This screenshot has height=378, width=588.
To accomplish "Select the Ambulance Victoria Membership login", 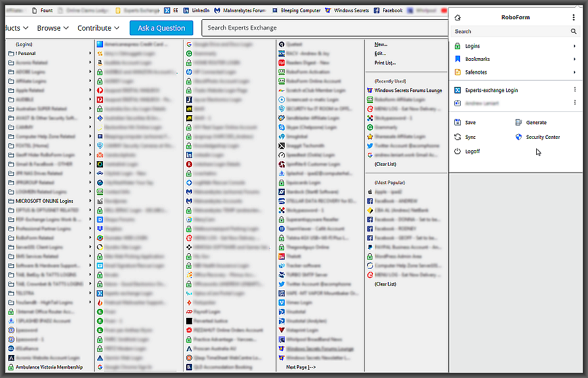I will click(x=46, y=367).
